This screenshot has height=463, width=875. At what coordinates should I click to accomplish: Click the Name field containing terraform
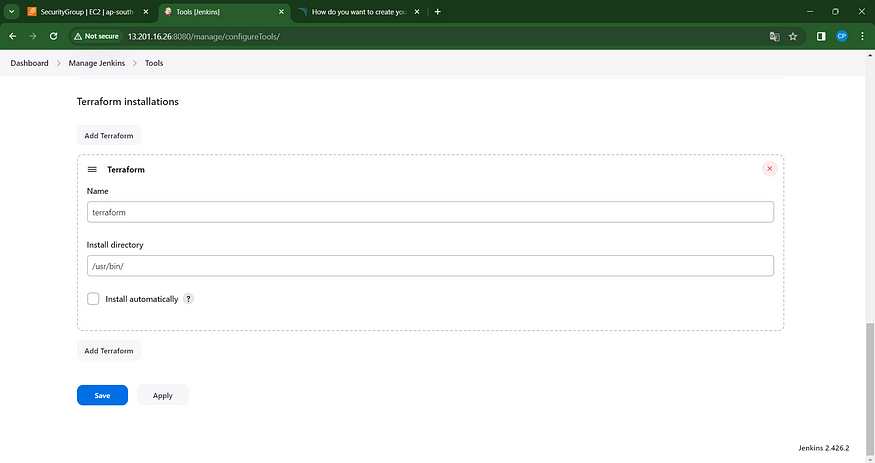pyautogui.click(x=430, y=212)
